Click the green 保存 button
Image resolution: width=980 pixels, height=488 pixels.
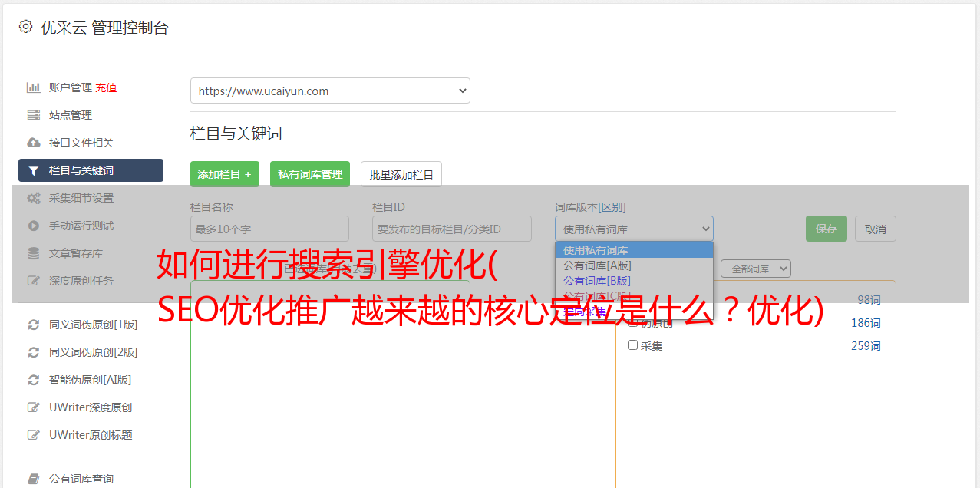point(827,229)
